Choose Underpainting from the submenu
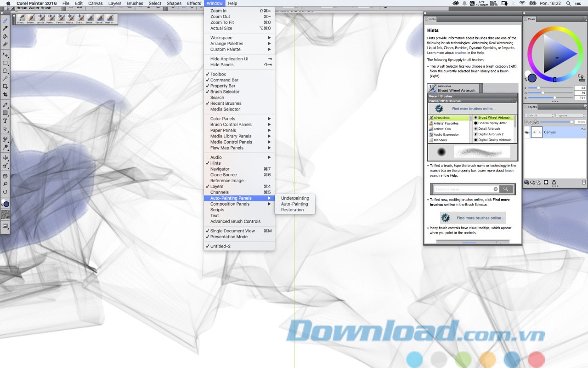This screenshot has height=368, width=588. coord(295,198)
